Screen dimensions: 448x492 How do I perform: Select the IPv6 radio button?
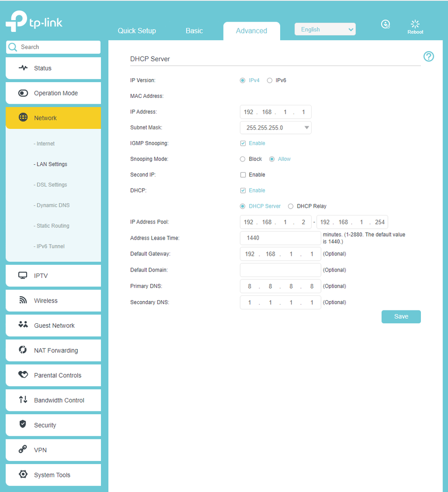(x=269, y=80)
